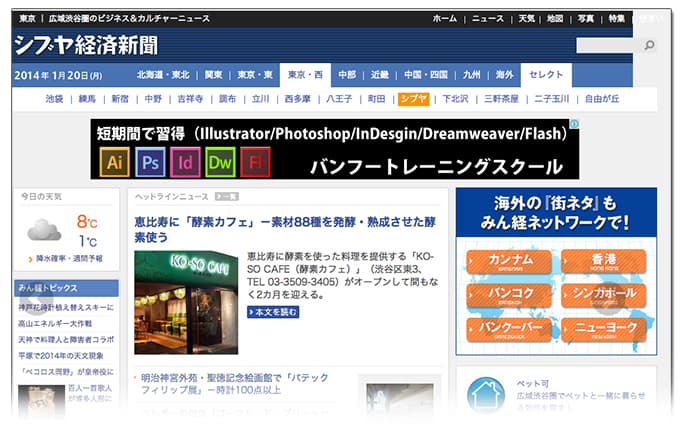This screenshot has width=690, height=444.
Task: Open the 恵比寿に「酵素カフェ」 headline article
Action: click(x=285, y=229)
